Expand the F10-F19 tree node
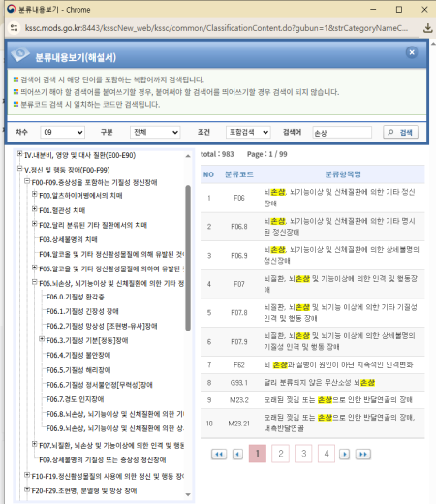436x504 pixels. pyautogui.click(x=27, y=475)
